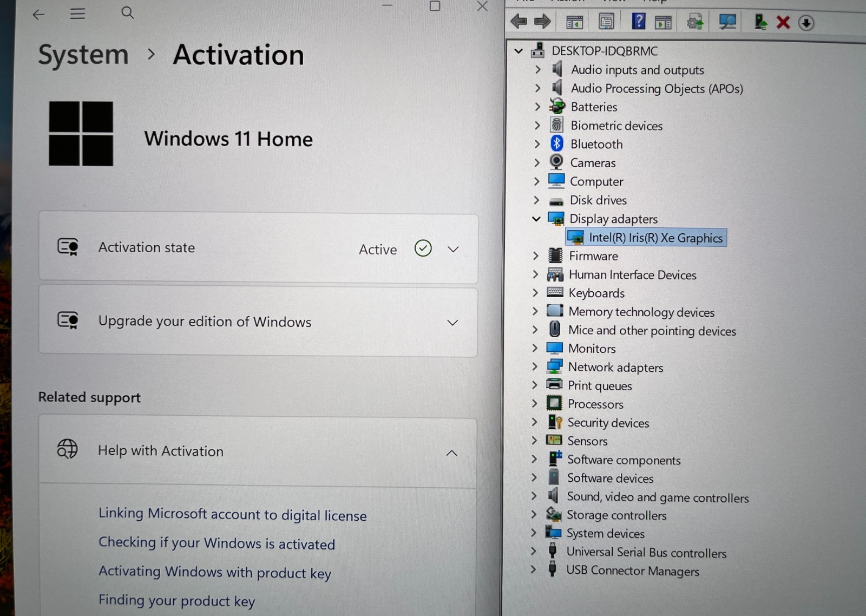Select Human Interface Devices label
The width and height of the screenshot is (866, 616).
coord(632,274)
